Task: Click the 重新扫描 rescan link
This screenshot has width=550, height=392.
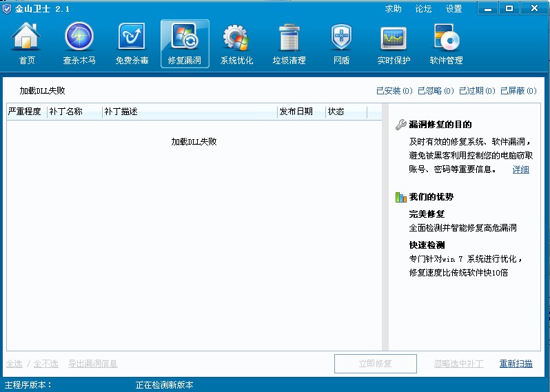Action: 516,364
